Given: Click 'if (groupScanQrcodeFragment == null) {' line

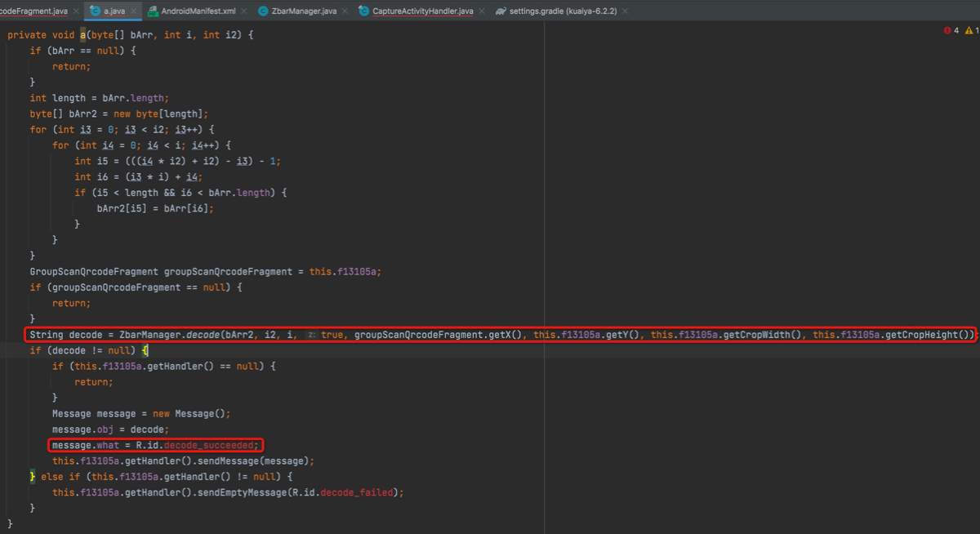Looking at the screenshot, I should click(136, 287).
